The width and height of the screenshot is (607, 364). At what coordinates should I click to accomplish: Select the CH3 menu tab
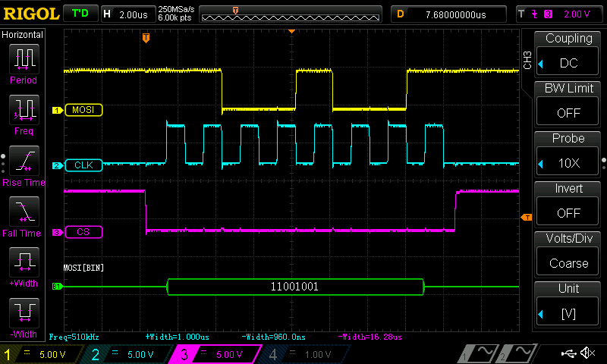527,60
